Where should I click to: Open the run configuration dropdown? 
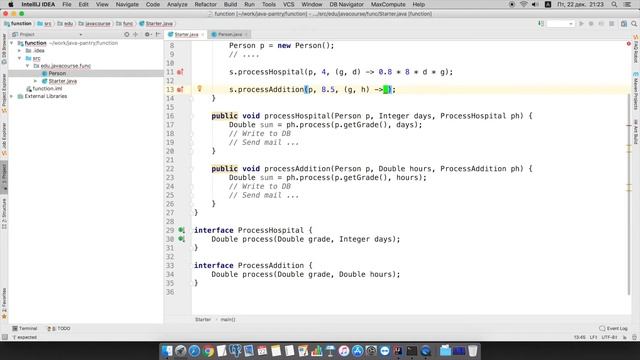tap(560, 24)
